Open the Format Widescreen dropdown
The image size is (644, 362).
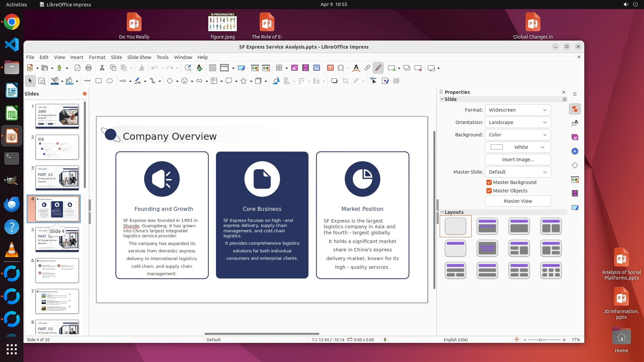[x=518, y=110]
